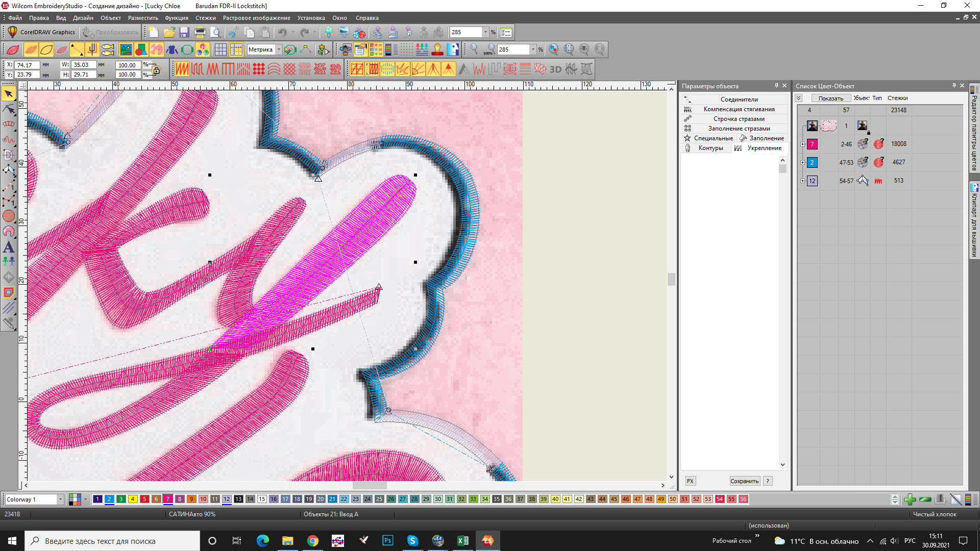Select the Lettering tool with letter A
This screenshot has width=980, height=551.
pyautogui.click(x=9, y=247)
